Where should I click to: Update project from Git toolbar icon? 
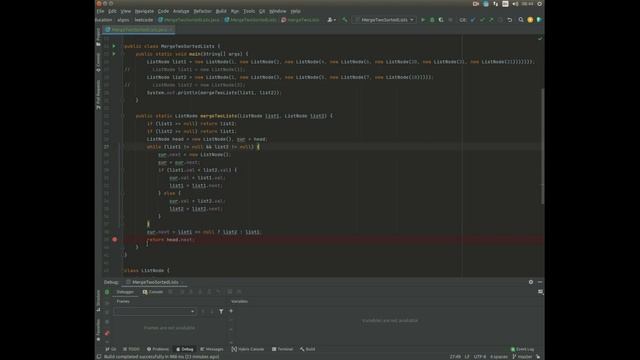[x=473, y=20]
